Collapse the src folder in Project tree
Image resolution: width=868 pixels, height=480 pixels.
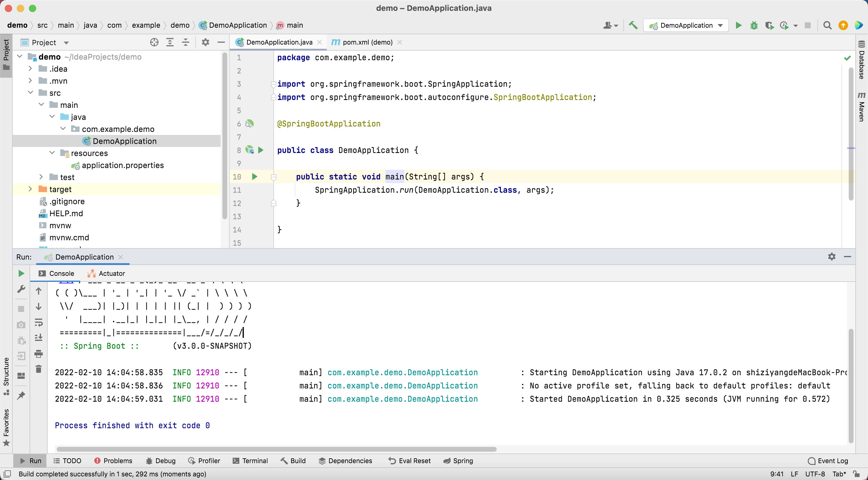click(x=31, y=92)
